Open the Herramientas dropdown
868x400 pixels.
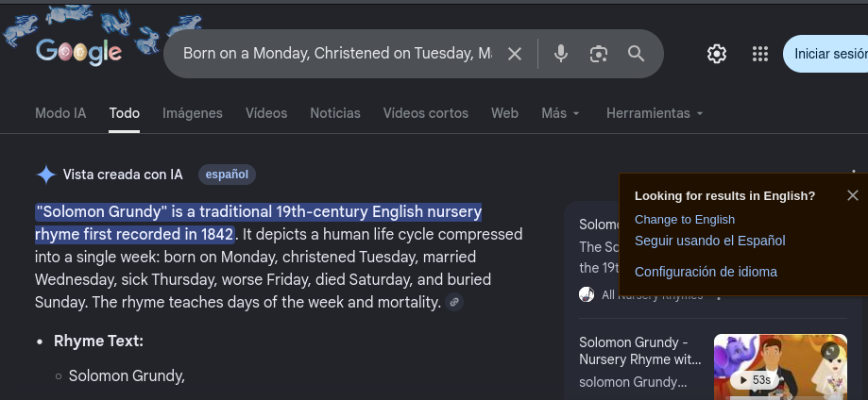coord(655,113)
